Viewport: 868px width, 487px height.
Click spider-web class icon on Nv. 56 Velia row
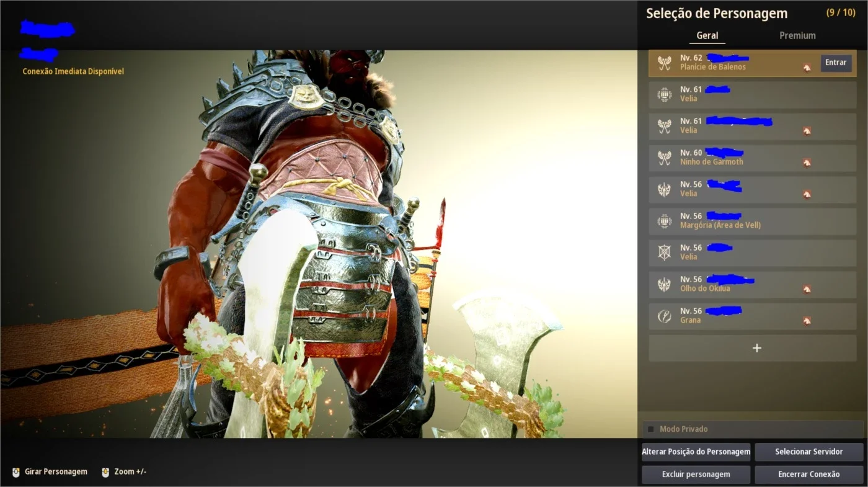pyautogui.click(x=664, y=253)
